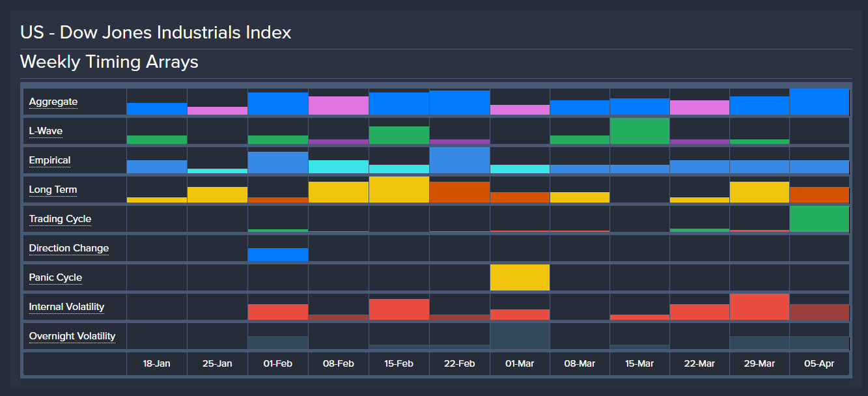The width and height of the screenshot is (868, 396).
Task: Click the cyan Empirical bar for 08-Feb
Action: tap(339, 167)
